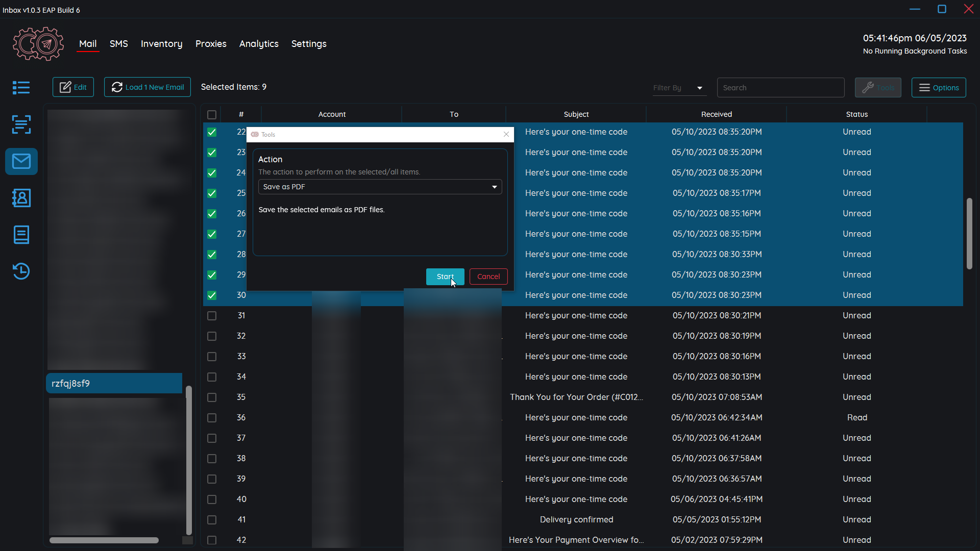This screenshot has width=980, height=551.
Task: Select the rzfqj8sf9 account item
Action: point(114,383)
